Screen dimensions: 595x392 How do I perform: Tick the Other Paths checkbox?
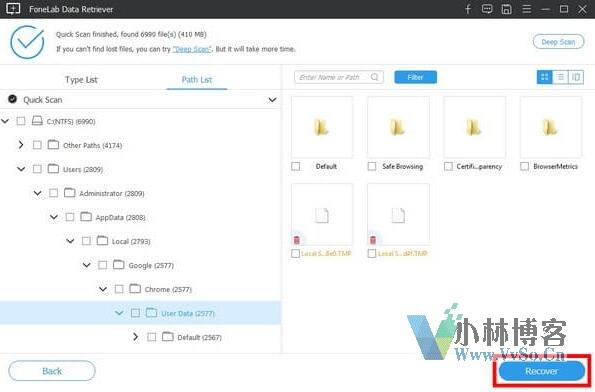[37, 145]
